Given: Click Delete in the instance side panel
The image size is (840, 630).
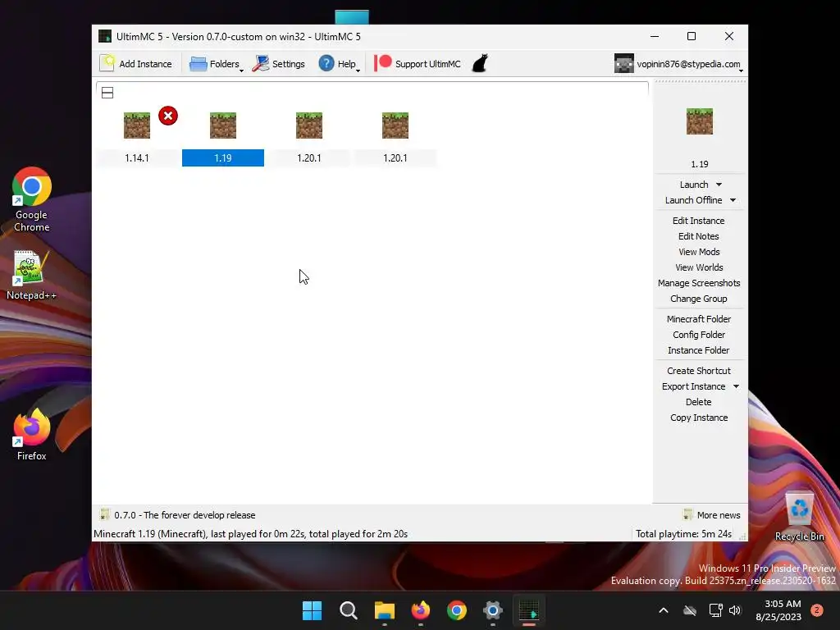Looking at the screenshot, I should tap(699, 402).
